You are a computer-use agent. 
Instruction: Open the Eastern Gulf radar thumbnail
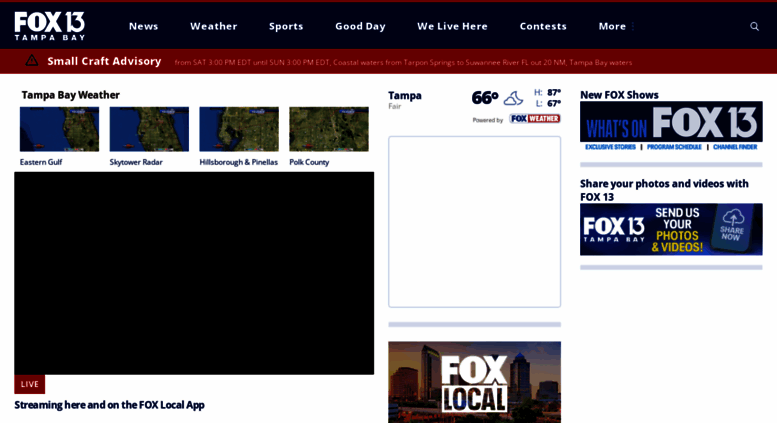(x=59, y=129)
